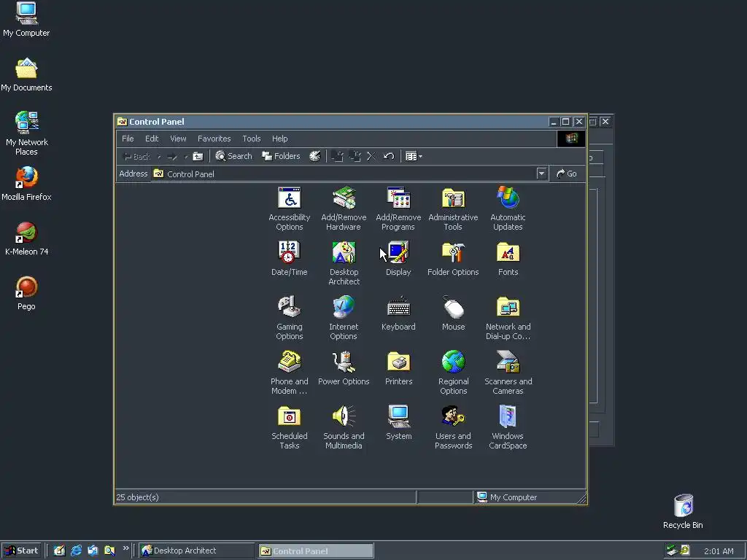
Task: Click the History toolbar icon
Action: [315, 156]
